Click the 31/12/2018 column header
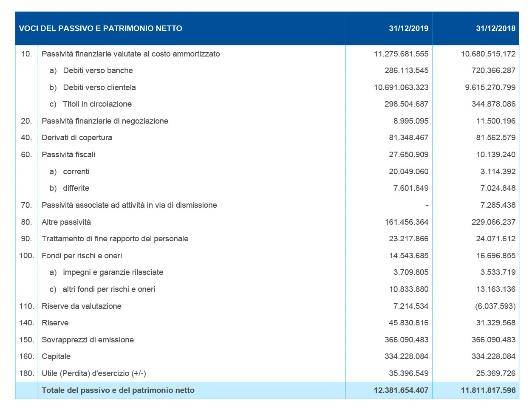The width and height of the screenshot is (532, 415). click(x=495, y=28)
